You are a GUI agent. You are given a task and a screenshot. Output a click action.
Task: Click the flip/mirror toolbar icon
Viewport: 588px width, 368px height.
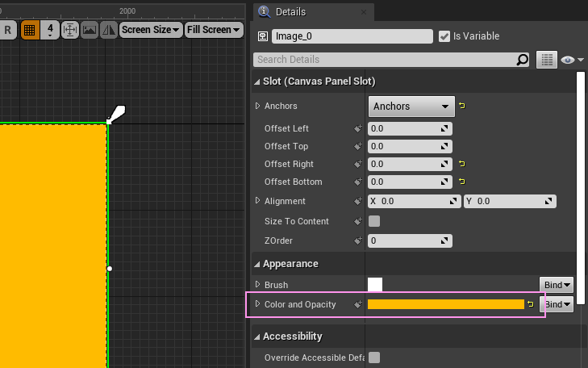[109, 30]
